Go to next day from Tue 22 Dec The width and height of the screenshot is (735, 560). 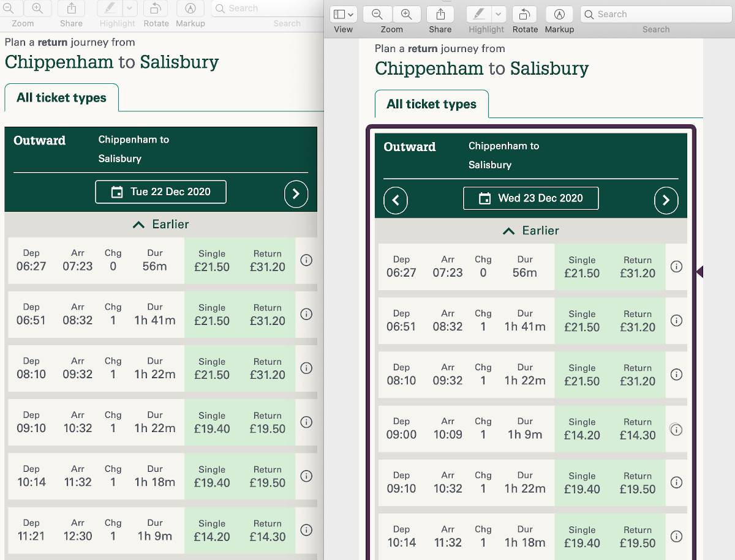[x=296, y=194]
